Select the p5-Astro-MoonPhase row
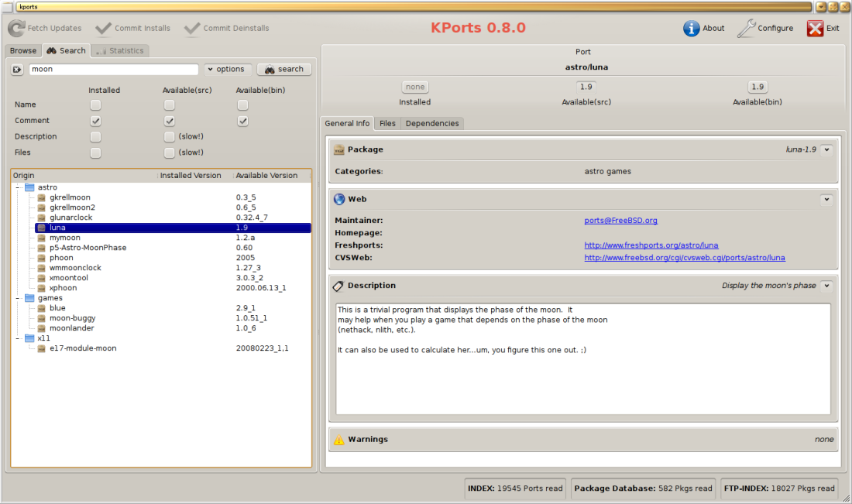852x504 pixels. tap(173, 248)
